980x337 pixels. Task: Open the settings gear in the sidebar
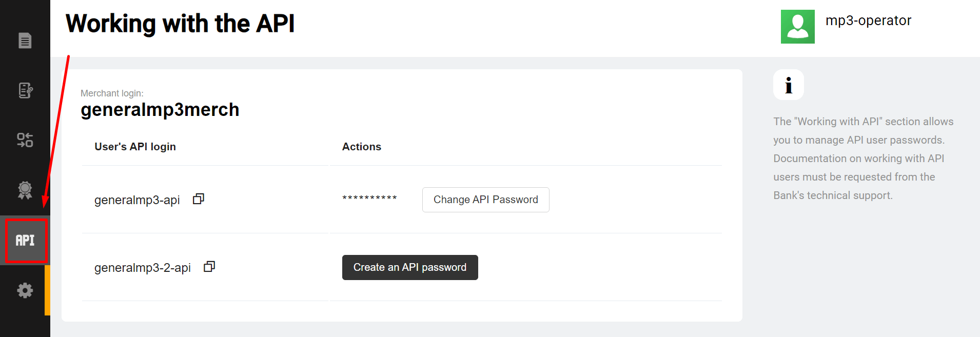[x=25, y=290]
